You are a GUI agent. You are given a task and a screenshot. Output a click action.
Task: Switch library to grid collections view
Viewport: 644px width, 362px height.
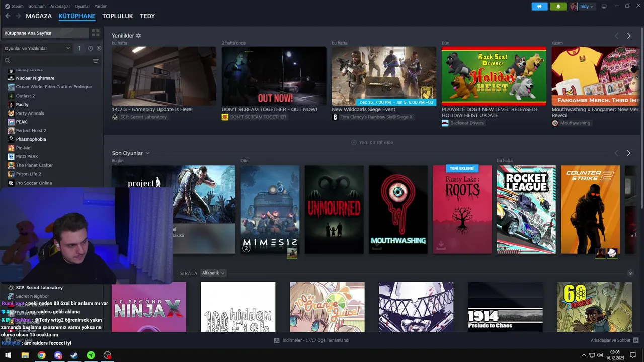[x=96, y=33]
